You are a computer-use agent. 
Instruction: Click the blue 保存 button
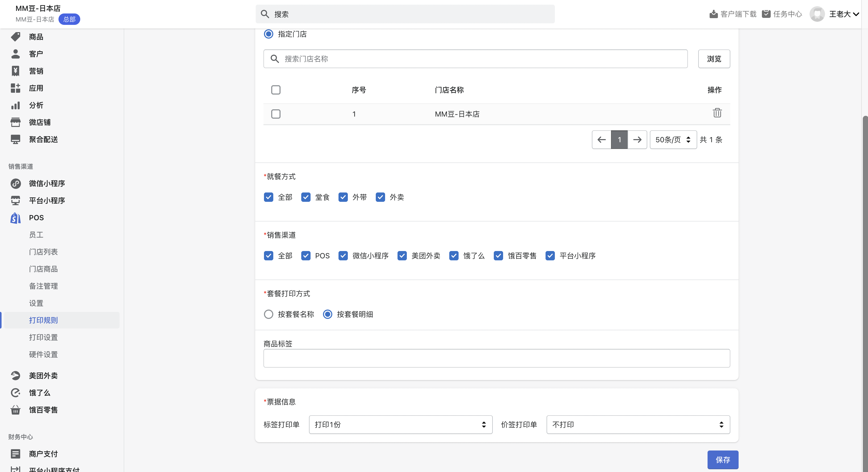coord(723,460)
